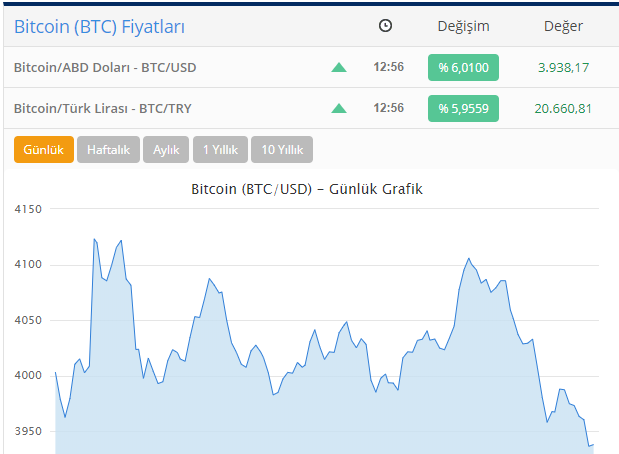This screenshot has width=619, height=454.
Task: Click the Değer column header
Action: pos(563,26)
